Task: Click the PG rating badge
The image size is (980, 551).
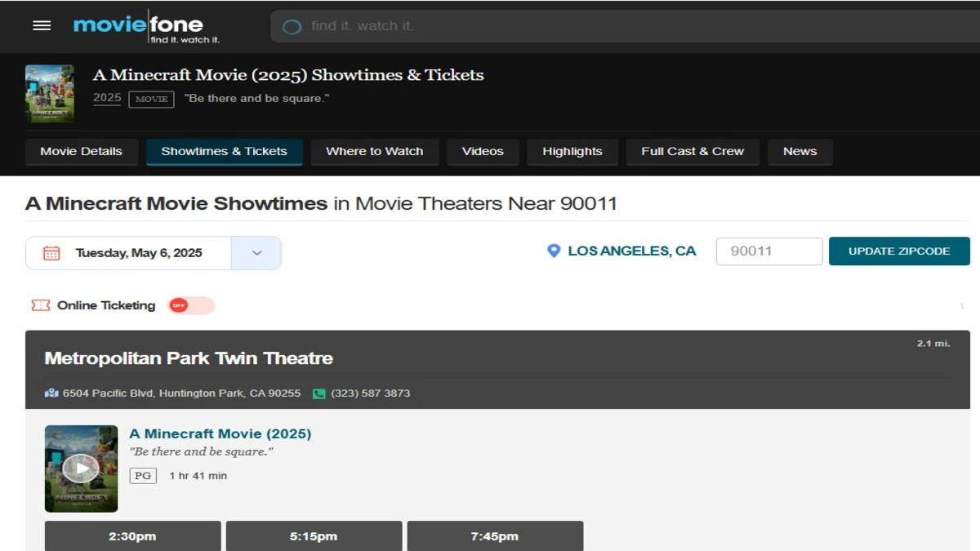Action: point(144,475)
